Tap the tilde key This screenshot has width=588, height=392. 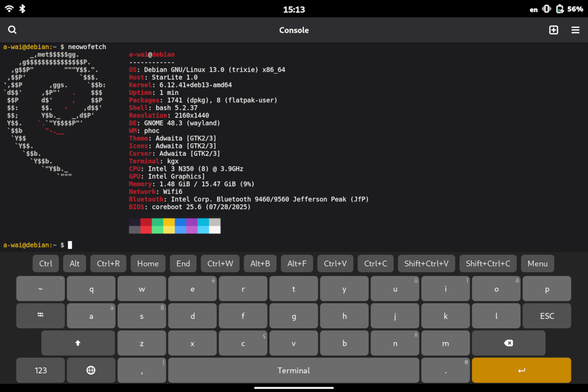click(40, 288)
